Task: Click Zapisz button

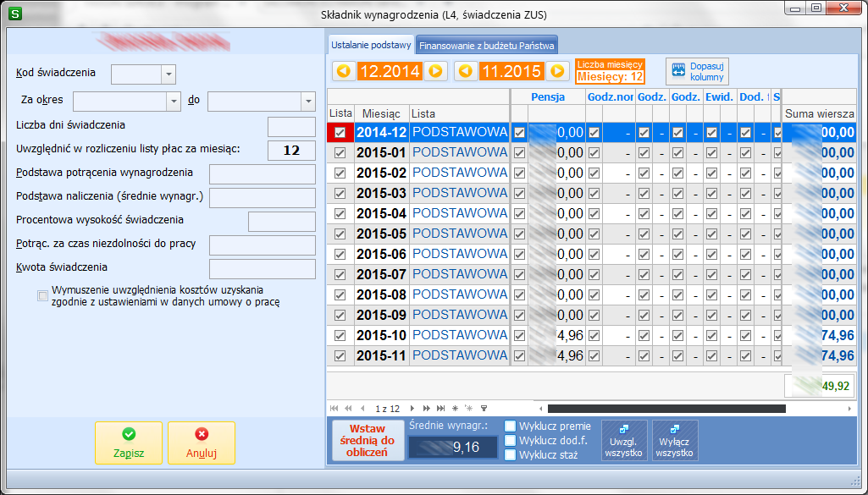Action: (129, 443)
